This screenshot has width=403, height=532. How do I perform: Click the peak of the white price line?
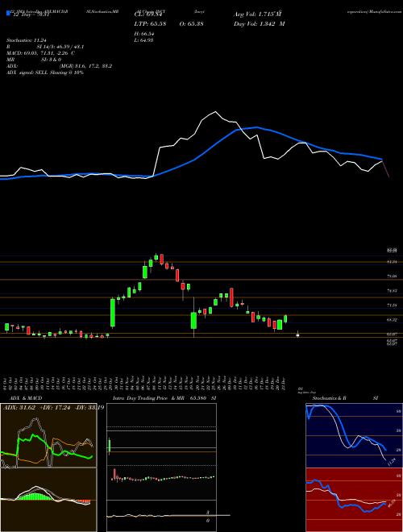pyautogui.click(x=215, y=111)
